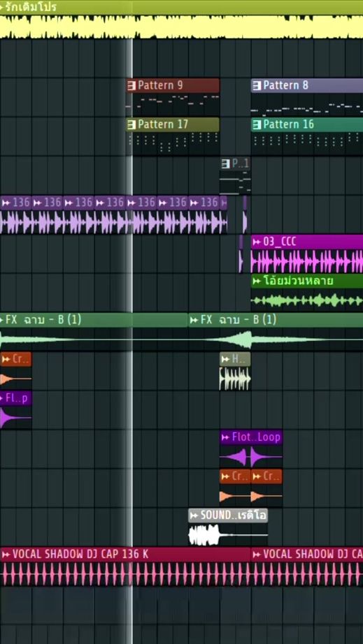
Task: Click the VOCAL SHADOW DJ CAP 136 K title
Action: 80,555
